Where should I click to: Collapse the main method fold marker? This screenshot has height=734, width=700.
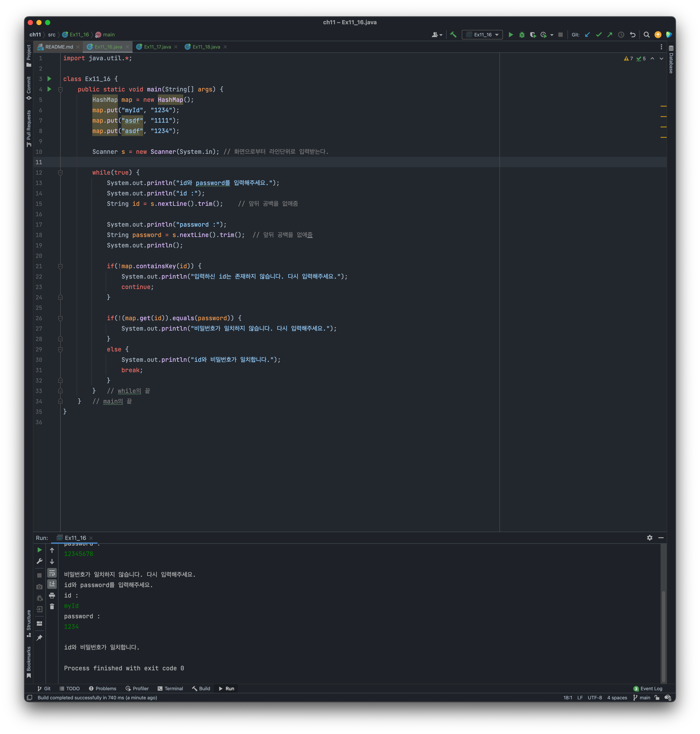coord(60,89)
